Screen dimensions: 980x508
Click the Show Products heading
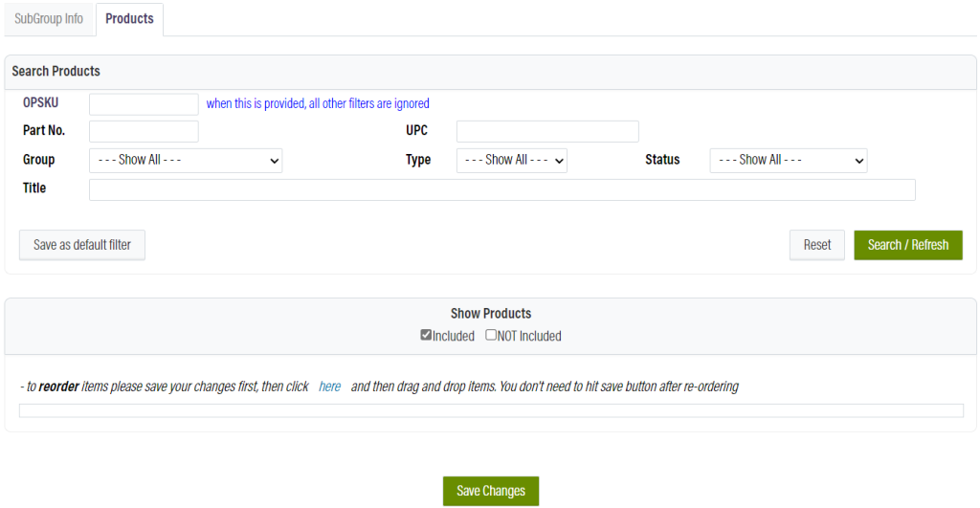pyautogui.click(x=491, y=314)
